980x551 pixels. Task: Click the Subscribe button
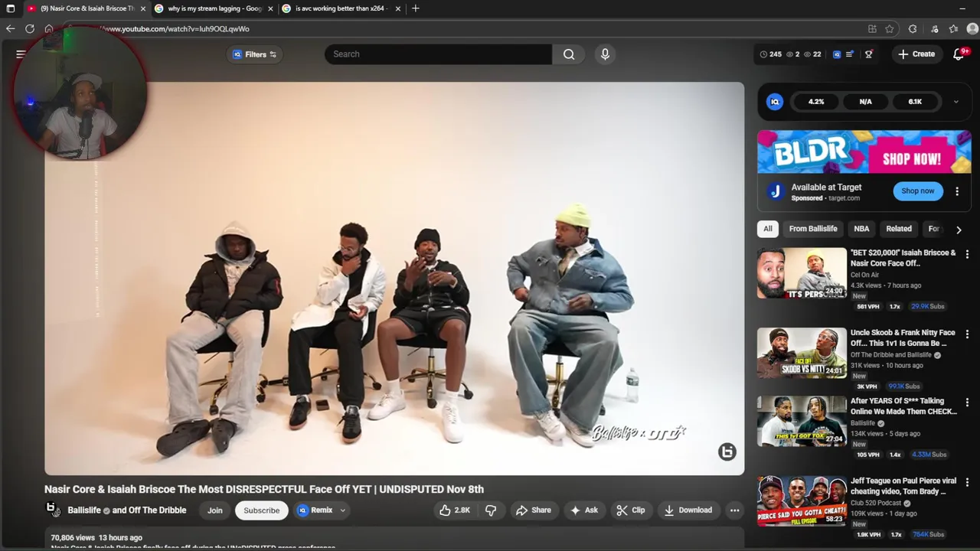click(262, 510)
